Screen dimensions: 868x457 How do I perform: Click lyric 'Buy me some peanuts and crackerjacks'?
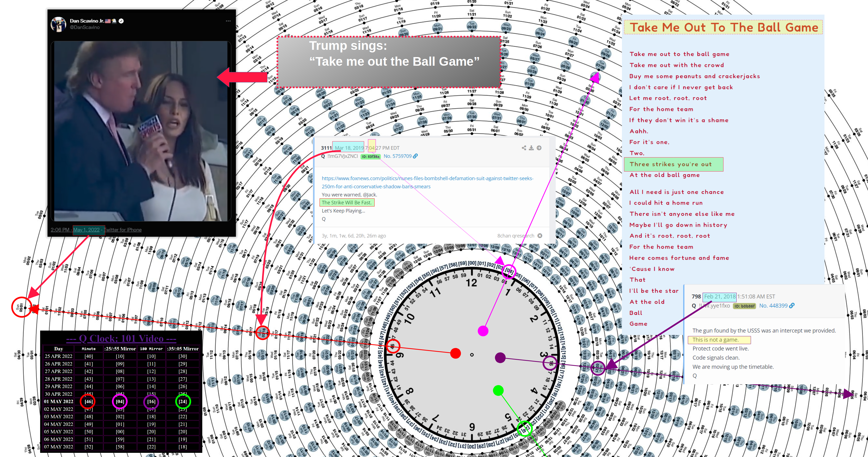[x=694, y=76]
